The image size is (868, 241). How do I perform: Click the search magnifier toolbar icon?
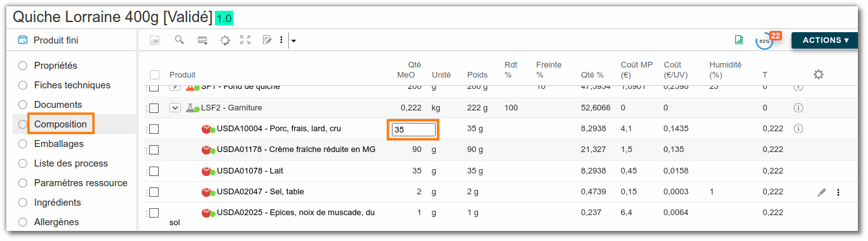pyautogui.click(x=180, y=40)
